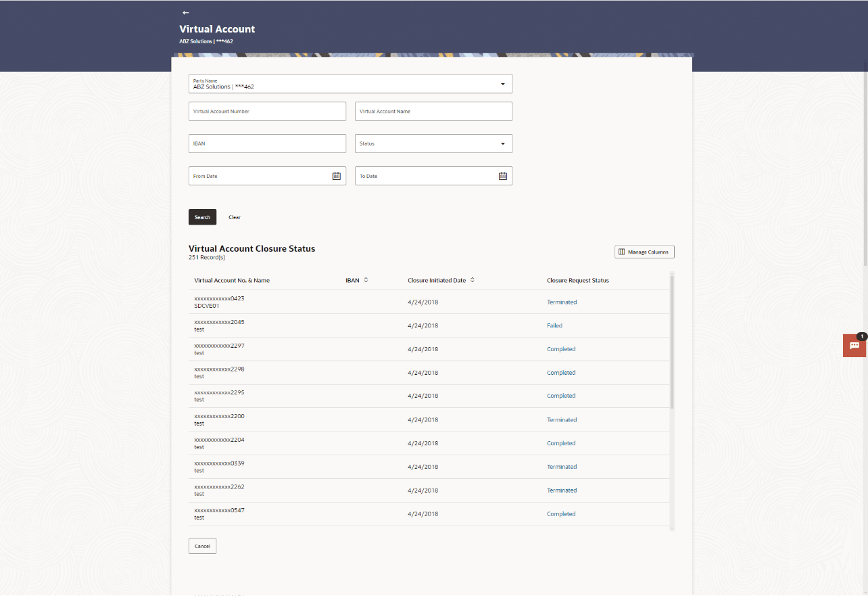Open the Party Name dropdown

click(x=502, y=83)
